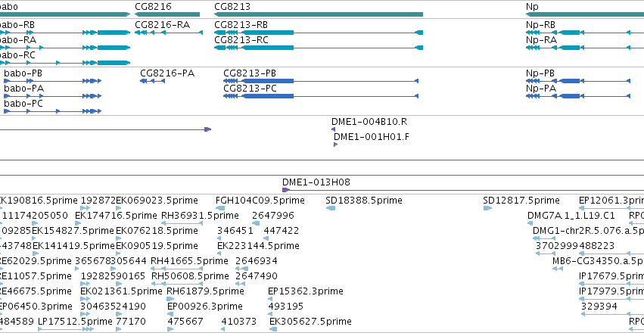Click the CG8216-PA coding glyph
This screenshot has height=333, width=644.
pyautogui.click(x=152, y=81)
